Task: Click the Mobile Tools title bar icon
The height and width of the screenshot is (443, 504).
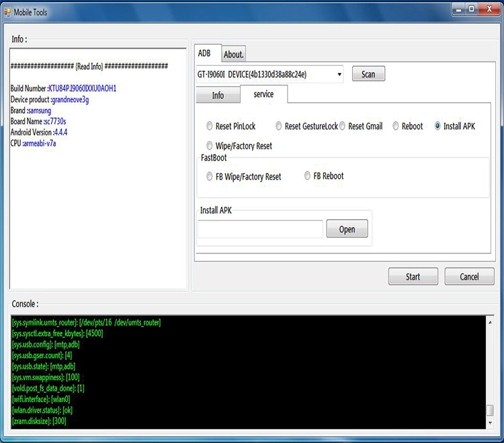Action: 7,13
